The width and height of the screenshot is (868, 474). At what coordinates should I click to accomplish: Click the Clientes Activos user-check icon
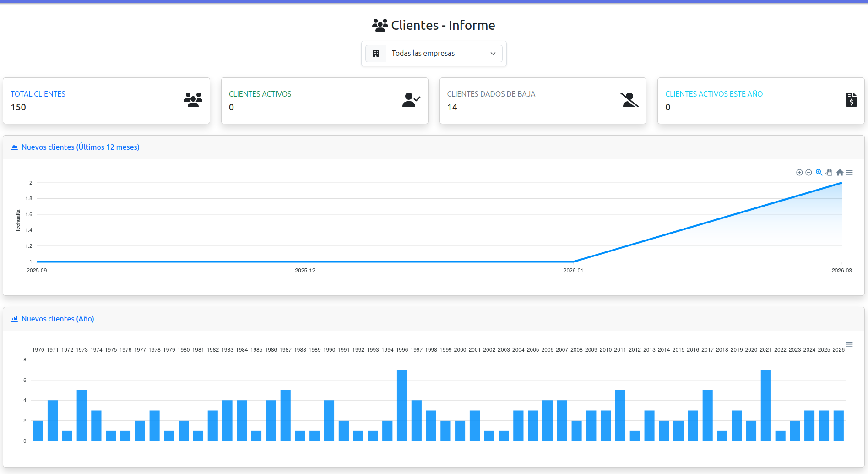point(411,100)
